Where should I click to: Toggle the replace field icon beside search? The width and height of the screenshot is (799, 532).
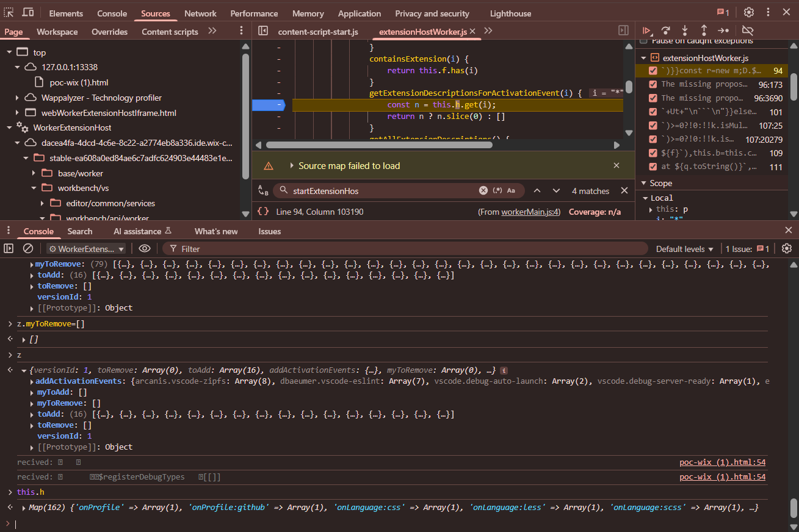263,191
